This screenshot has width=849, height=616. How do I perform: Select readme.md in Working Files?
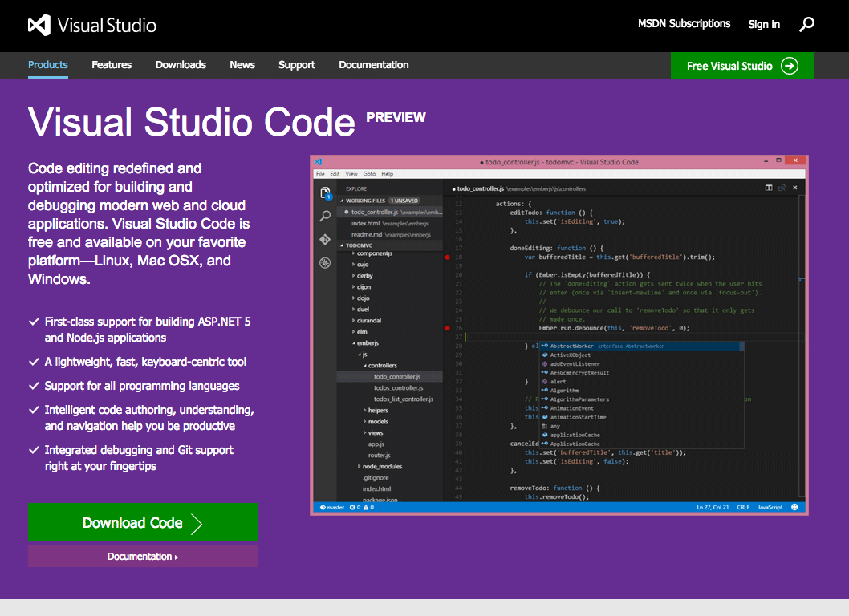pyautogui.click(x=390, y=235)
